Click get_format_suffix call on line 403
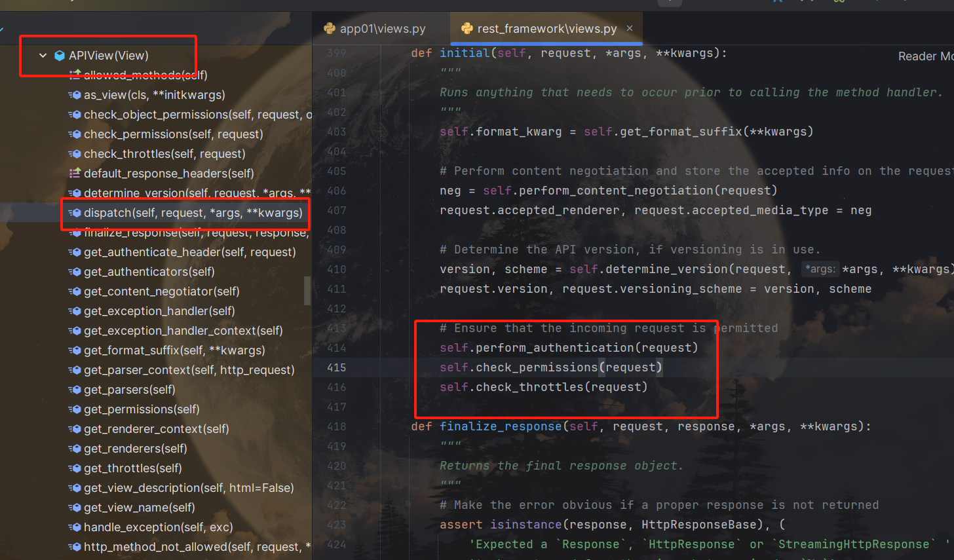This screenshot has height=560, width=954. [681, 132]
